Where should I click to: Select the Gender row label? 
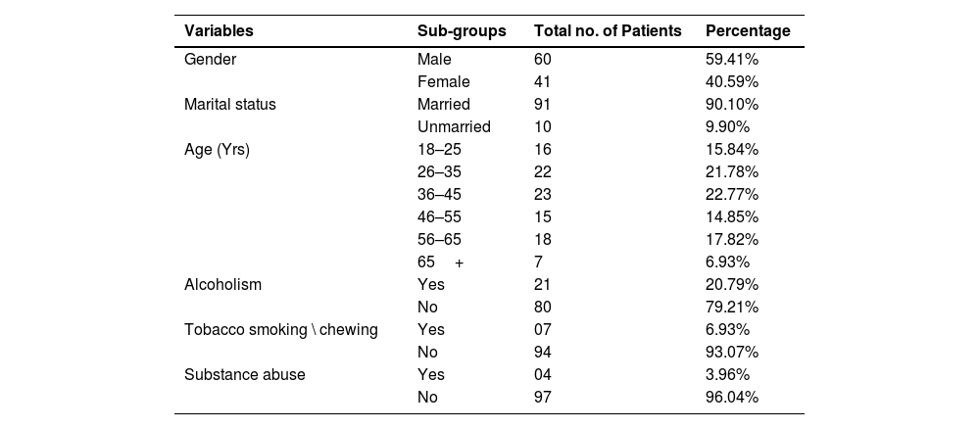[210, 59]
